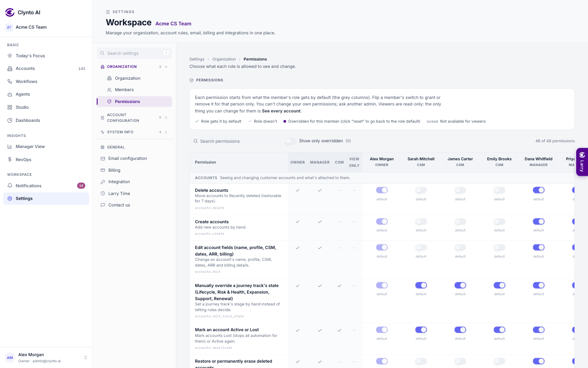This screenshot has height=368, width=588.
Task: Select Permissions settings item
Action: [134, 101]
